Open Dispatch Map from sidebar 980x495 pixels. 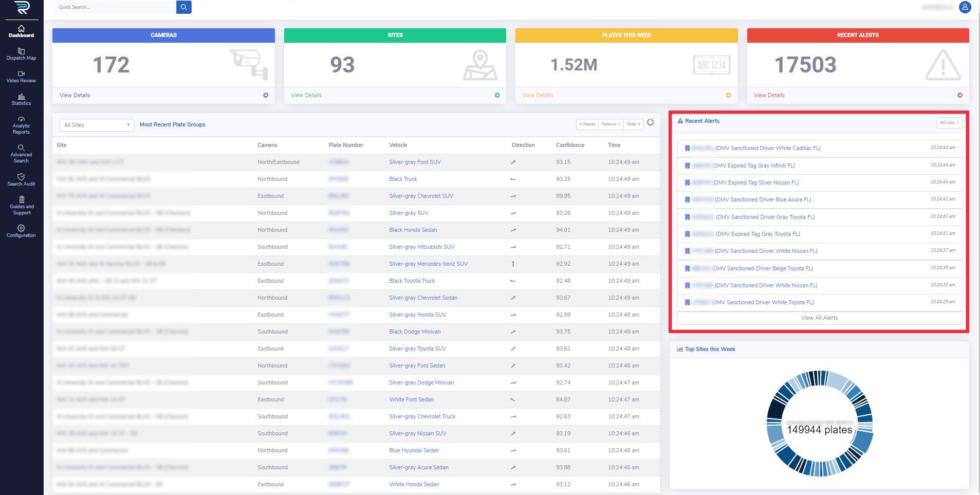pos(21,54)
